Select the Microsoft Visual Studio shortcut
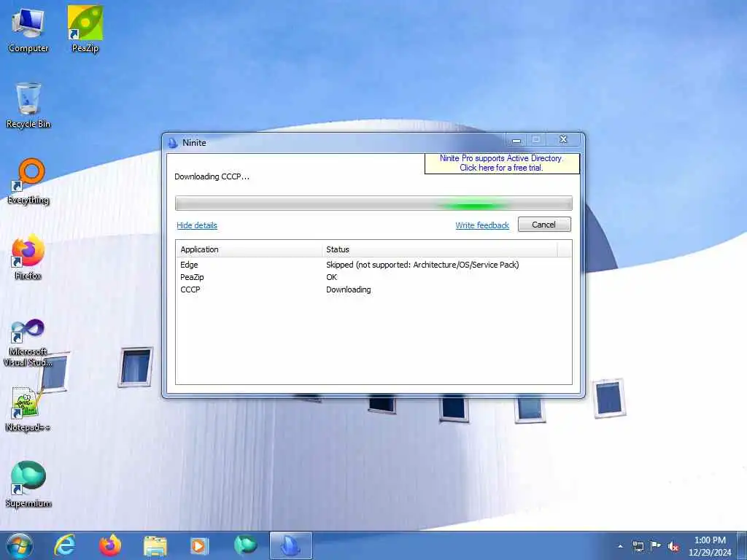Viewport: 747px width, 560px height. tap(28, 343)
